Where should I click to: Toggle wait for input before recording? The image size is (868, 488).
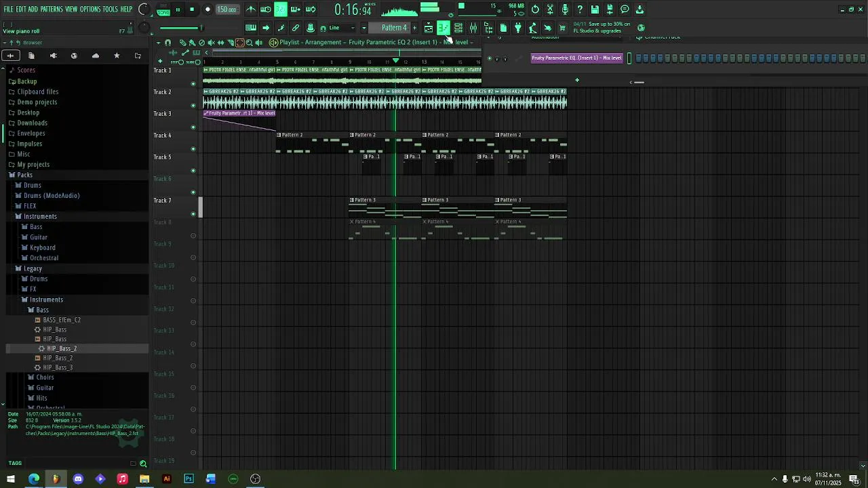266,9
